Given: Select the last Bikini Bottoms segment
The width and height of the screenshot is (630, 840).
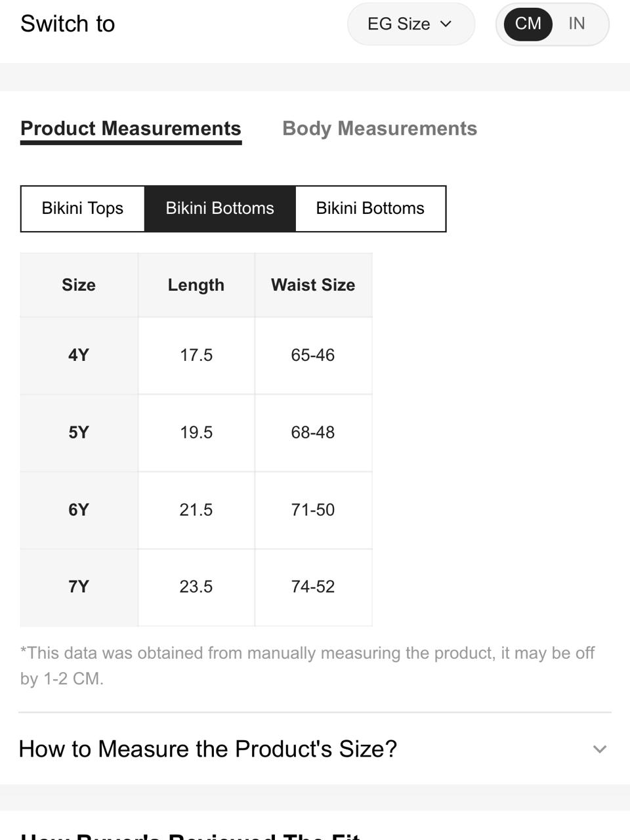Looking at the screenshot, I should pyautogui.click(x=370, y=209).
